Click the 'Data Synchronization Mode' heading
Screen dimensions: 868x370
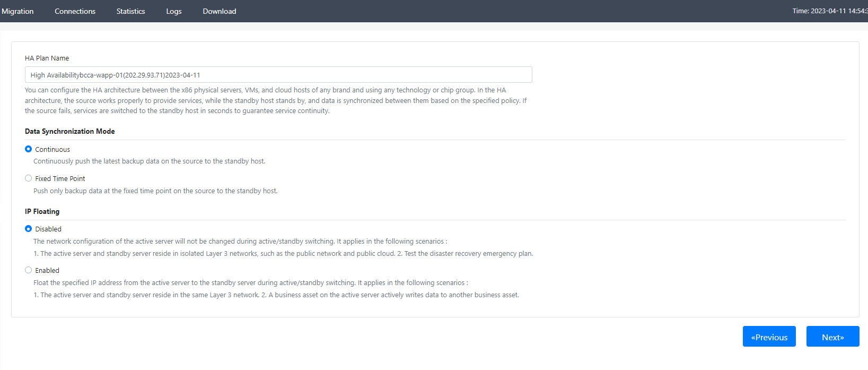[x=69, y=131]
